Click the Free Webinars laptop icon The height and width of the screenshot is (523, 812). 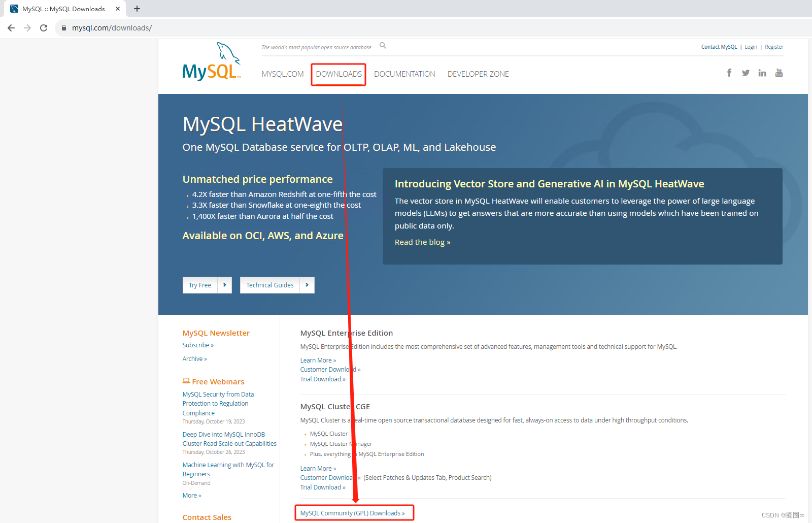186,381
